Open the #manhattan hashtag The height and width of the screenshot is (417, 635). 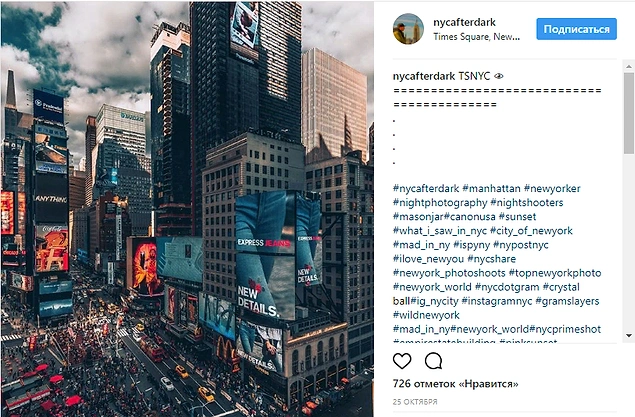(x=491, y=189)
